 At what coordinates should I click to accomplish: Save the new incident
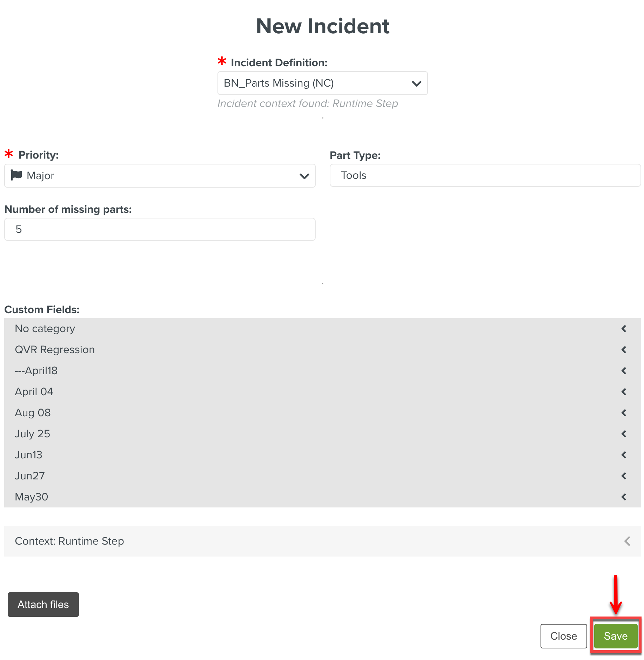tap(616, 636)
